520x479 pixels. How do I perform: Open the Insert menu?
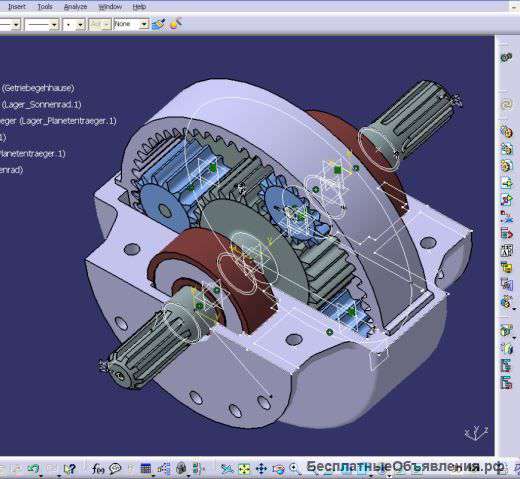pyautogui.click(x=17, y=6)
